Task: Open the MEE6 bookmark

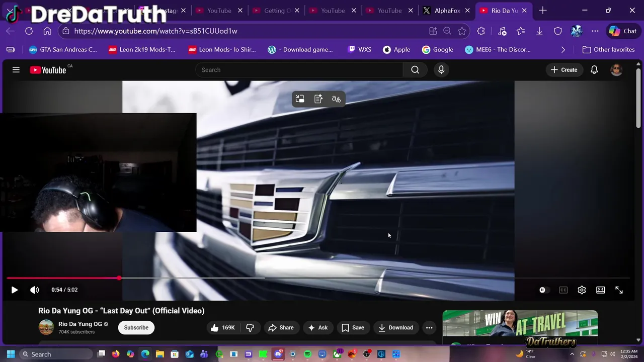Action: (498, 50)
